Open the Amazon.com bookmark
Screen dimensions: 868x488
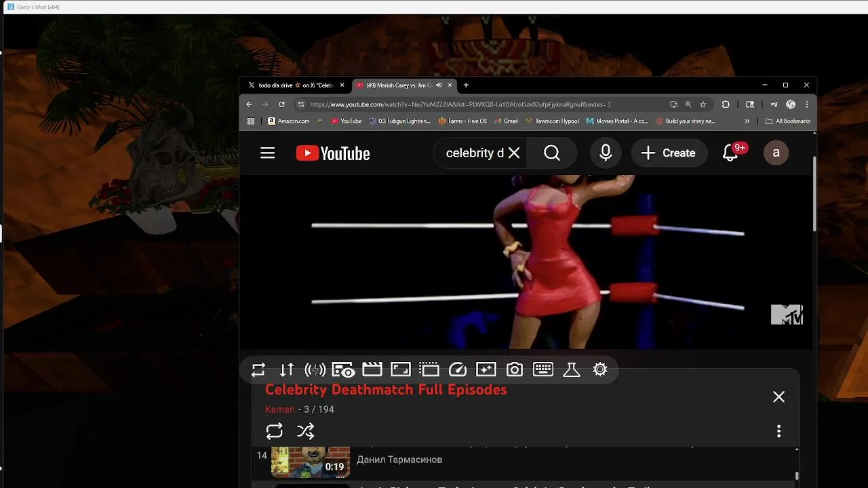coord(289,121)
